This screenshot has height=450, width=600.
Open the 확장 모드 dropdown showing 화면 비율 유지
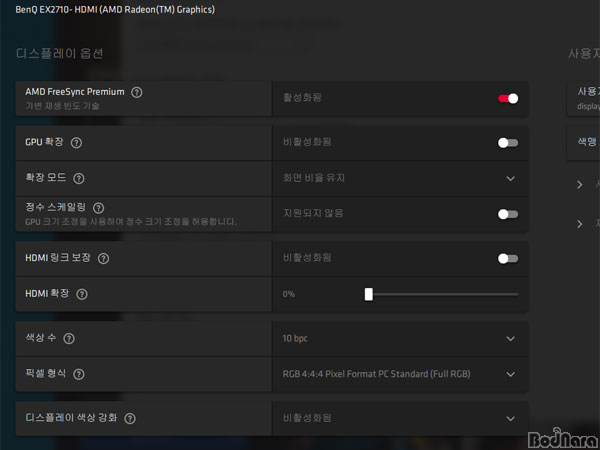(x=400, y=178)
